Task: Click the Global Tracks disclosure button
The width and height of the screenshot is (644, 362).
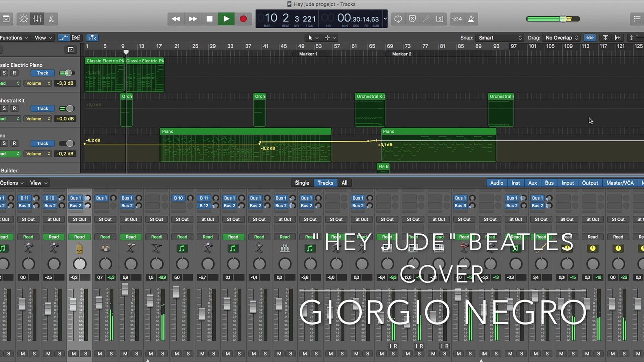Action: click(x=71, y=50)
